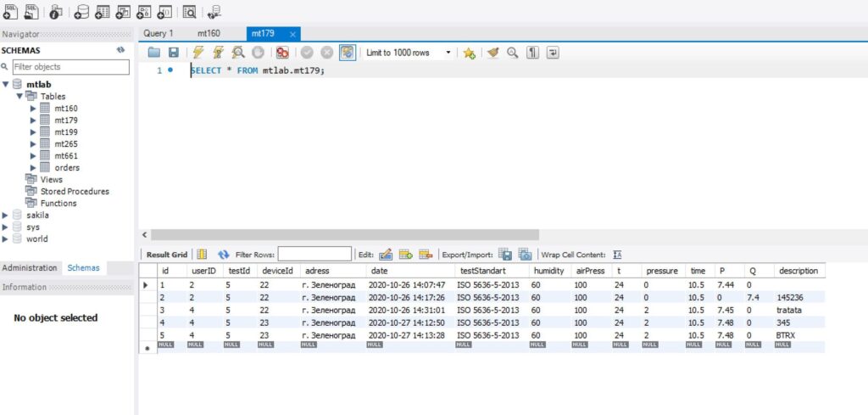Sort by the humidity column header
The height and width of the screenshot is (415, 868).
point(549,271)
